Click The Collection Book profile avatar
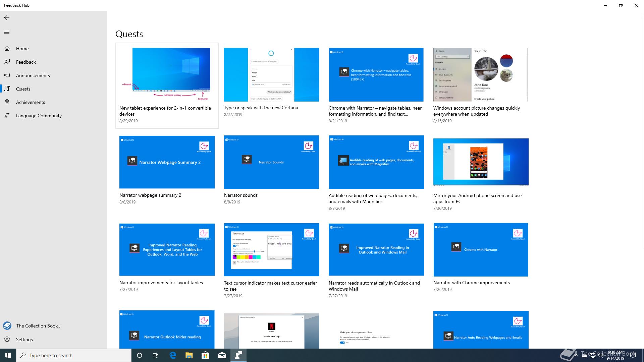 tap(7, 325)
